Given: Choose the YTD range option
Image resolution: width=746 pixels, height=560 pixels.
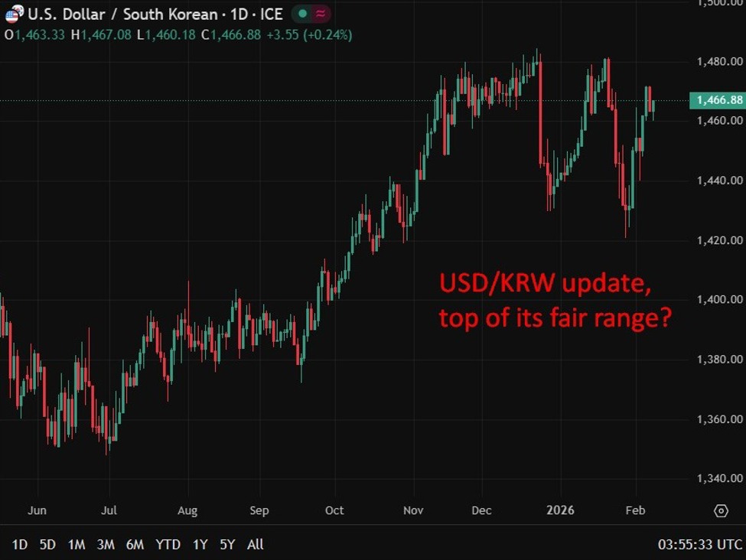Looking at the screenshot, I should pyautogui.click(x=168, y=545).
